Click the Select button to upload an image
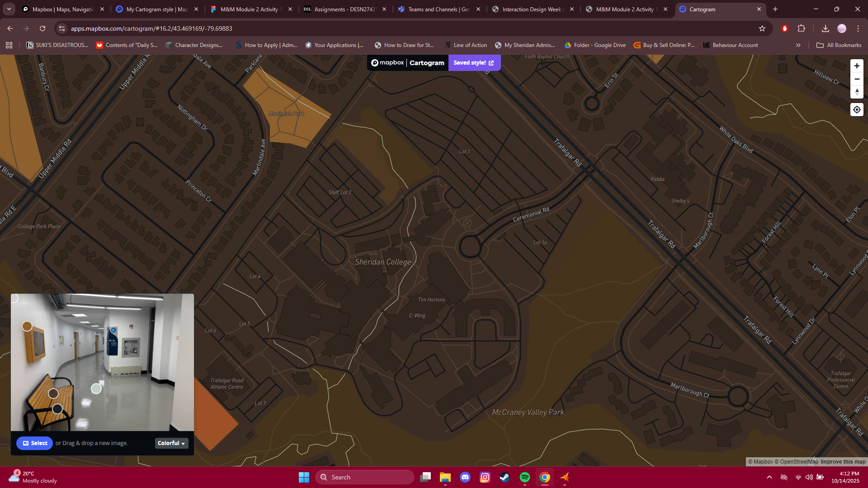Screen dimensions: 868x488 point(34,443)
